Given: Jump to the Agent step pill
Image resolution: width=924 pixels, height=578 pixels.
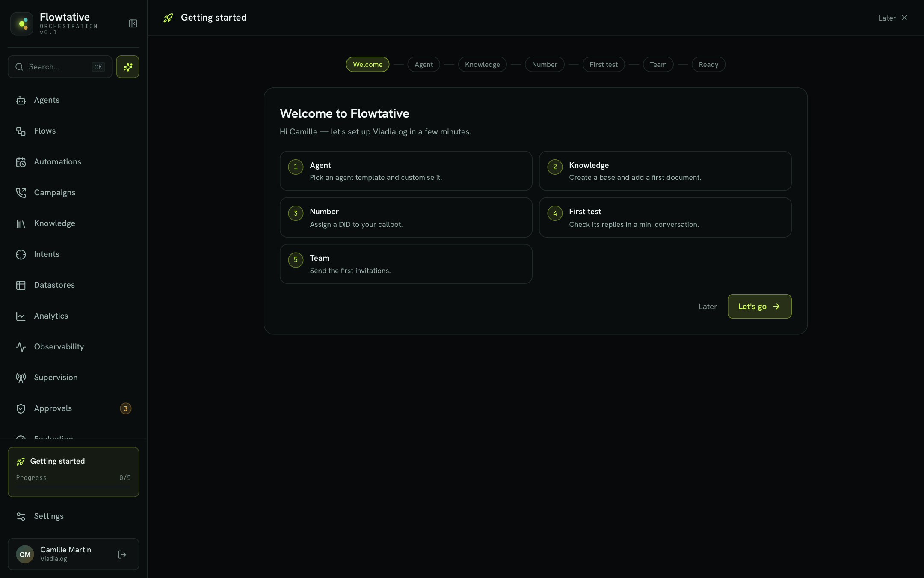Looking at the screenshot, I should coord(423,64).
